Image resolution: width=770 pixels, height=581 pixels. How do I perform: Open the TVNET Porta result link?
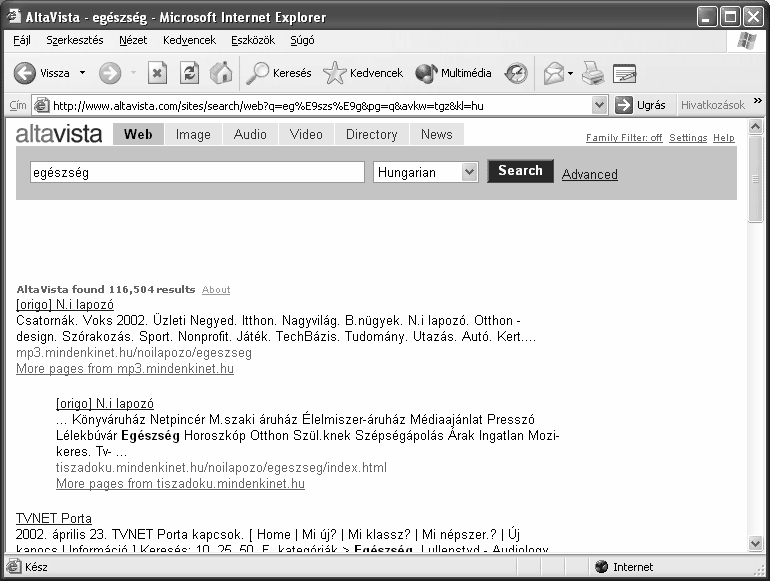click(54, 519)
